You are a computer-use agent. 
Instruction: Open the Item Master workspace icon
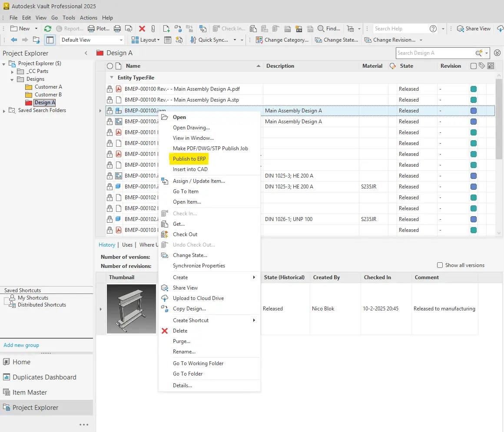(6, 392)
